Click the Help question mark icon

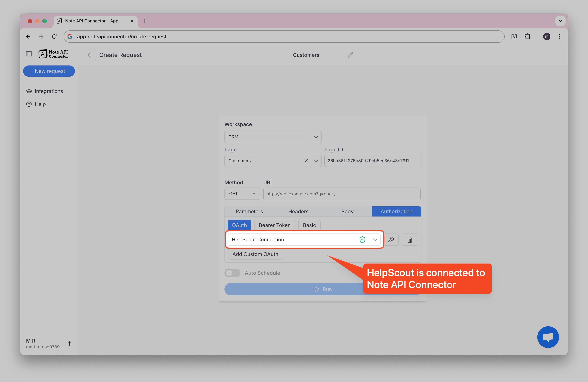pos(29,104)
